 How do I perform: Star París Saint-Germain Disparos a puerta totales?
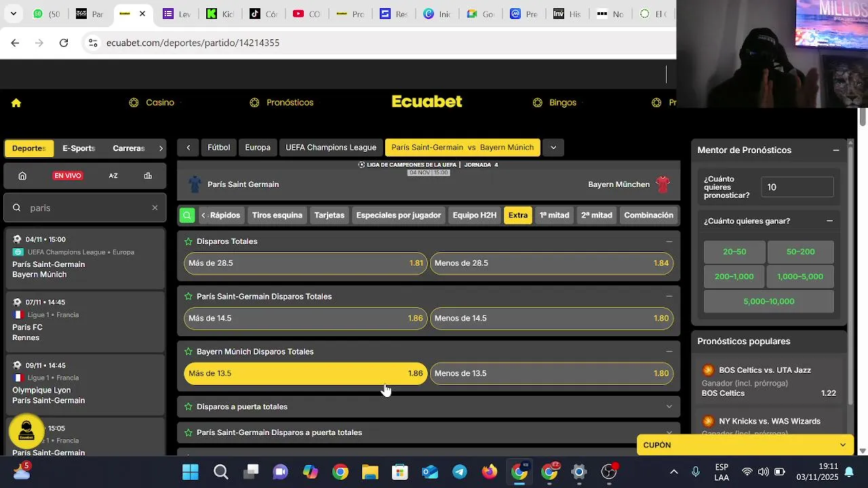click(188, 432)
